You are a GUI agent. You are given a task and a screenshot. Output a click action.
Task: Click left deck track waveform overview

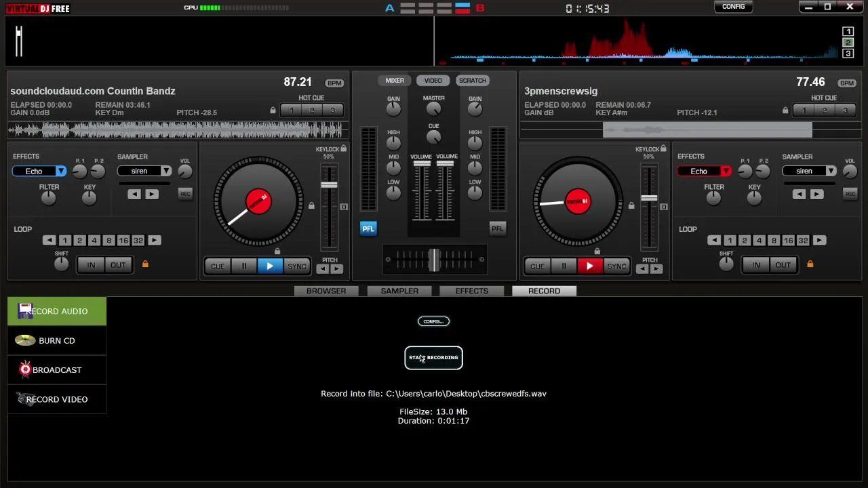[178, 129]
